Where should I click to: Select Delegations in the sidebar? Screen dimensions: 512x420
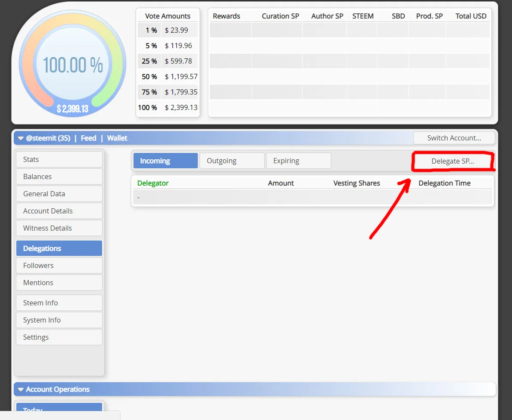59,248
